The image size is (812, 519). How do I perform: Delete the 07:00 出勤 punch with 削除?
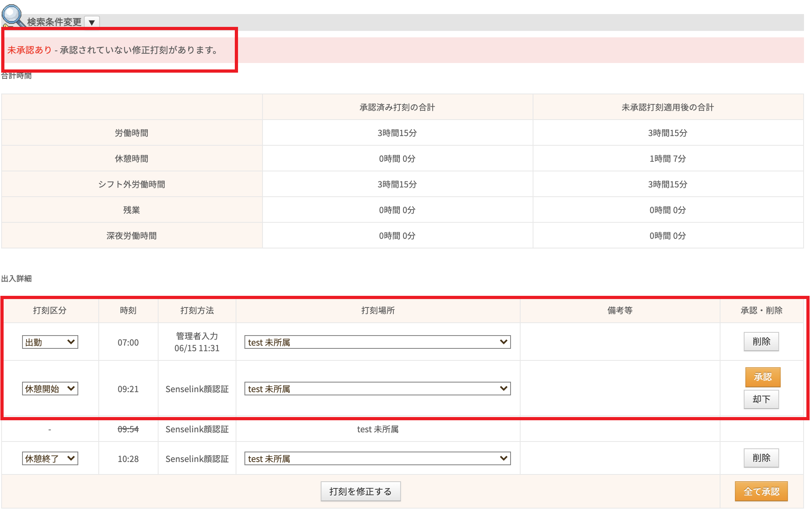point(761,342)
